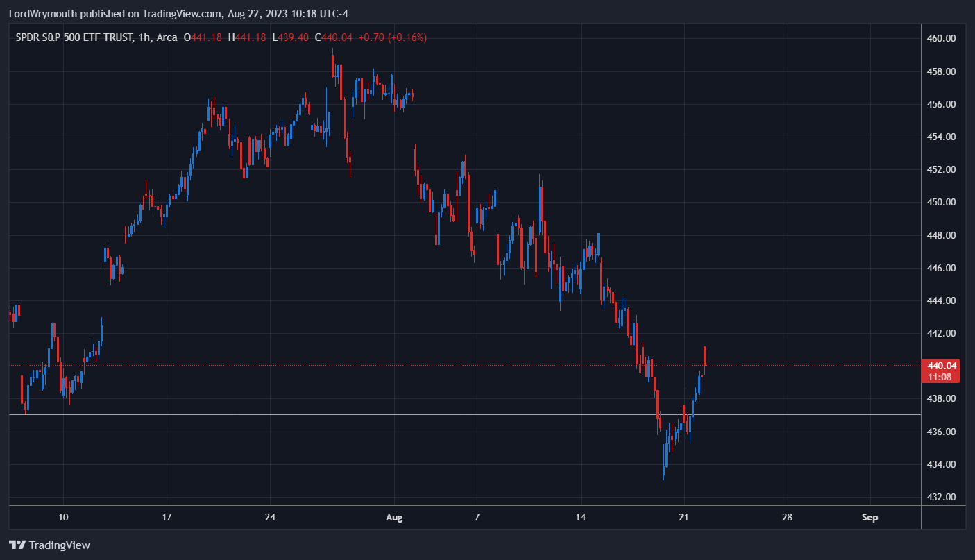Viewport: 975px width, 560px height.
Task: Click the countdown timer 11:08
Action: point(939,377)
